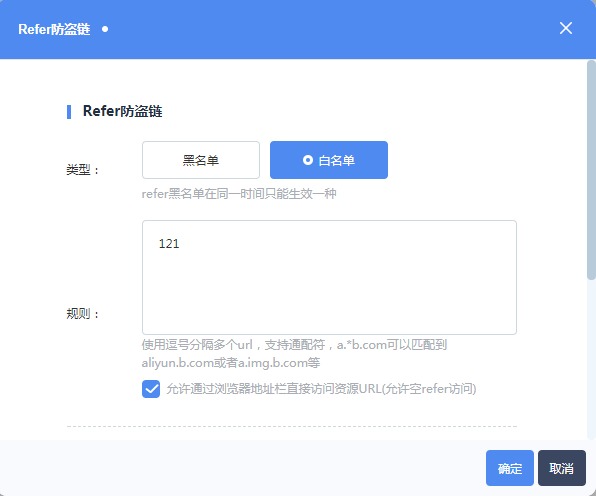
Task: Click the 规则 field label
Action: click(x=82, y=314)
